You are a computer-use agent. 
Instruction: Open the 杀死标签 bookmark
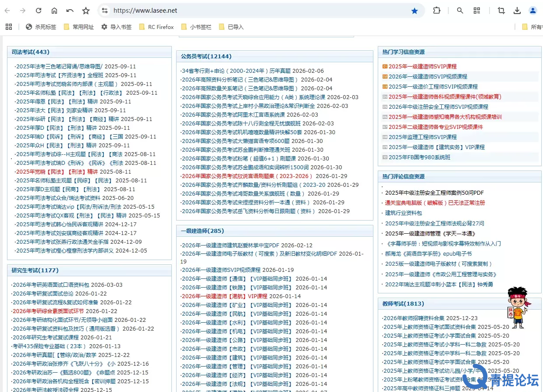41,27
